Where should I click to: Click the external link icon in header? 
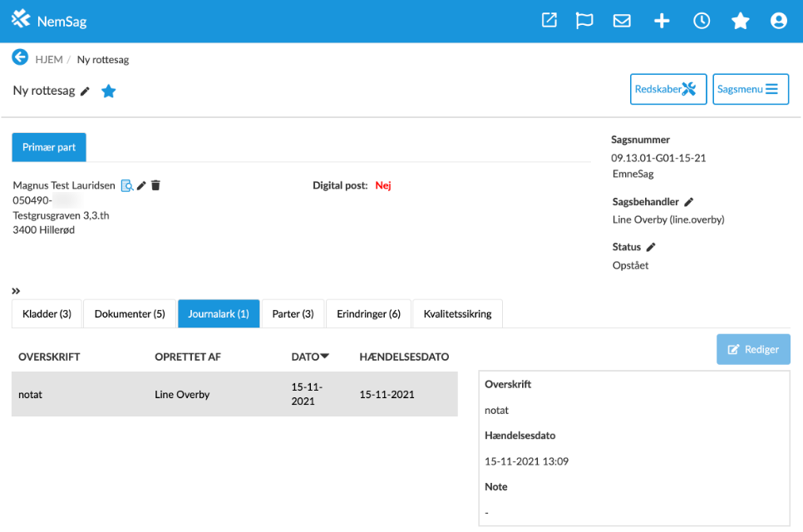549,21
